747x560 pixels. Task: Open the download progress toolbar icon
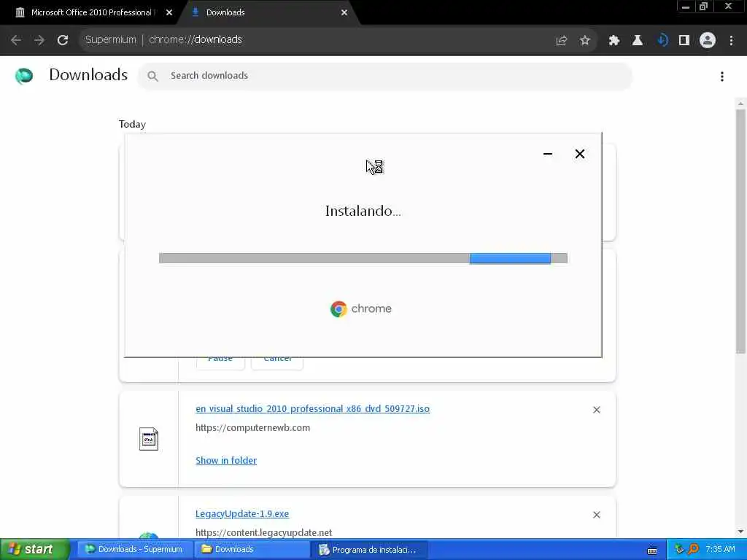point(662,41)
